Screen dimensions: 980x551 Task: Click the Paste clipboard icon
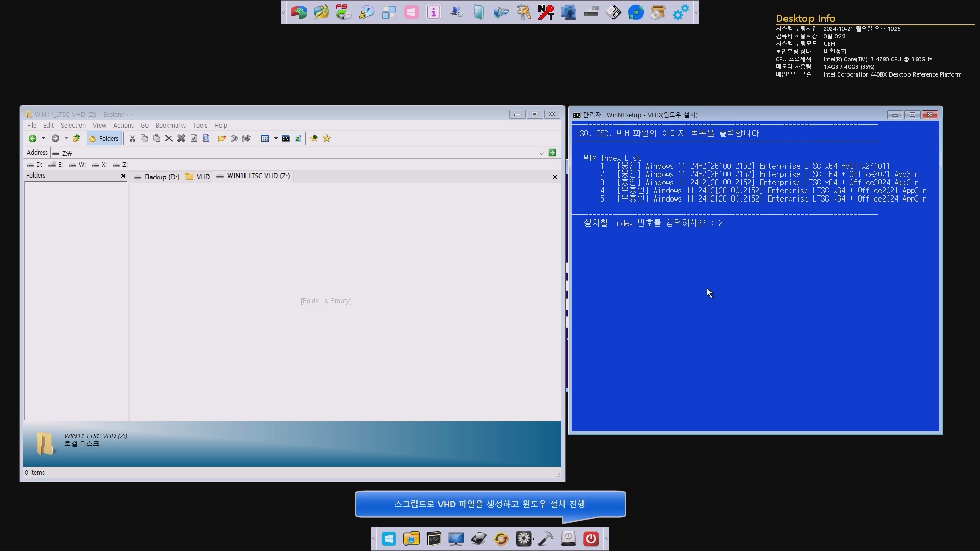click(157, 138)
